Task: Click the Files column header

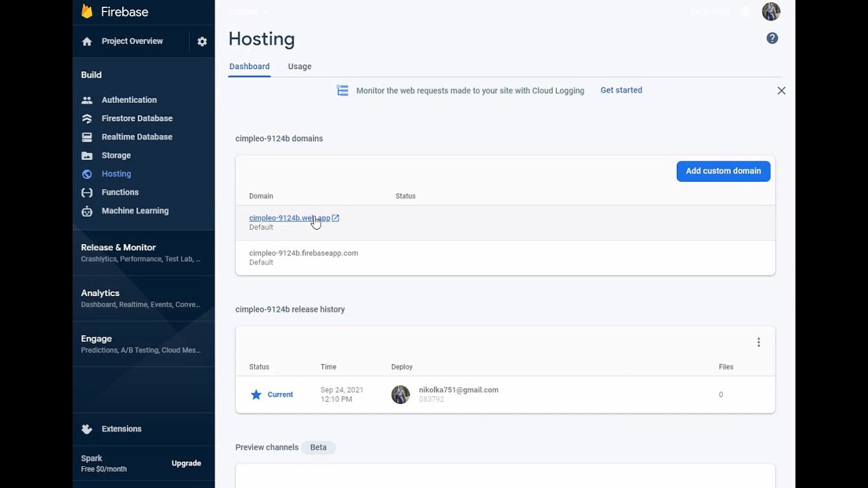Action: click(x=726, y=367)
